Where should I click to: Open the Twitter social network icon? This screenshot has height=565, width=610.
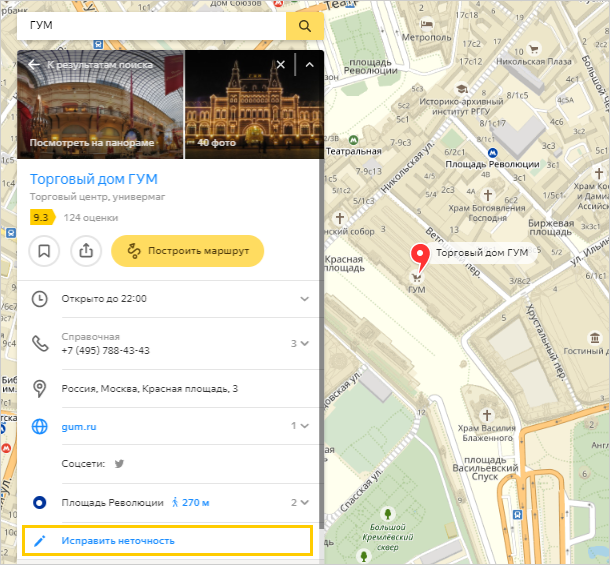[119, 464]
